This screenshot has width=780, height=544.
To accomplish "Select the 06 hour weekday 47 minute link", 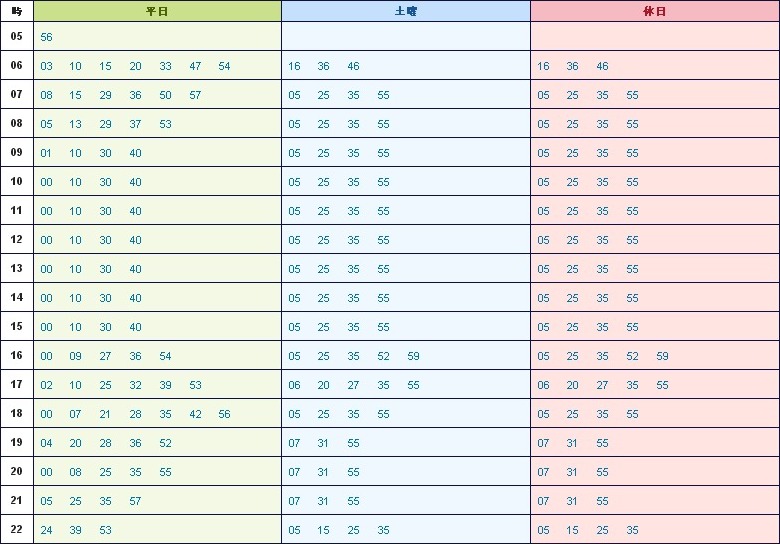I will pyautogui.click(x=195, y=66).
